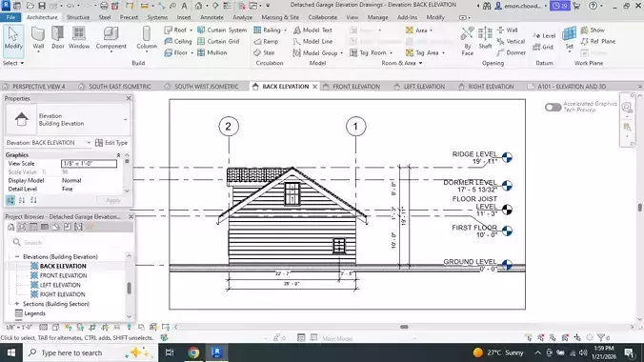This screenshot has height=362, width=644.
Task: Click the Project Browser vertical scrollbar thumb
Action: [x=129, y=288]
